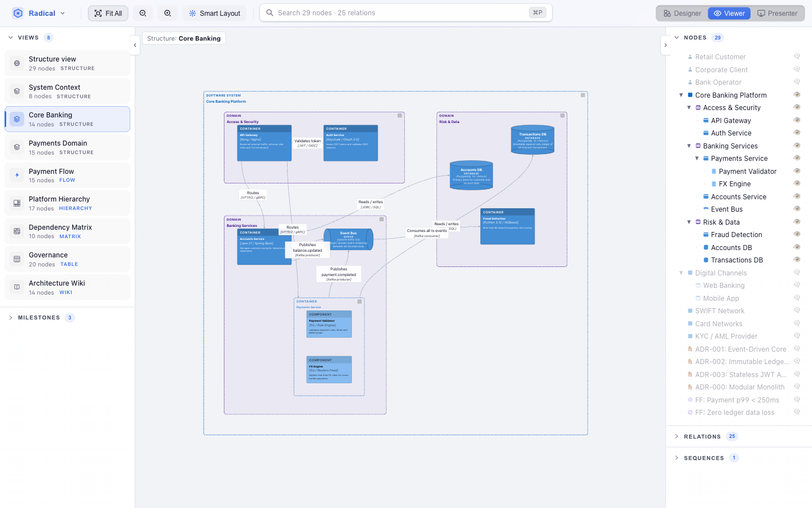The image size is (812, 508).
Task: Collapse the Views section chevron
Action: [10, 38]
